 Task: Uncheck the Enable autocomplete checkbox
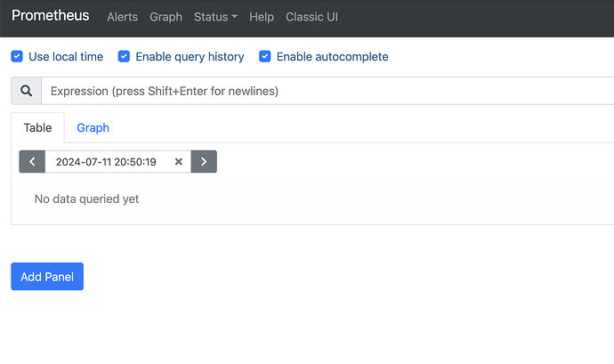pos(264,56)
